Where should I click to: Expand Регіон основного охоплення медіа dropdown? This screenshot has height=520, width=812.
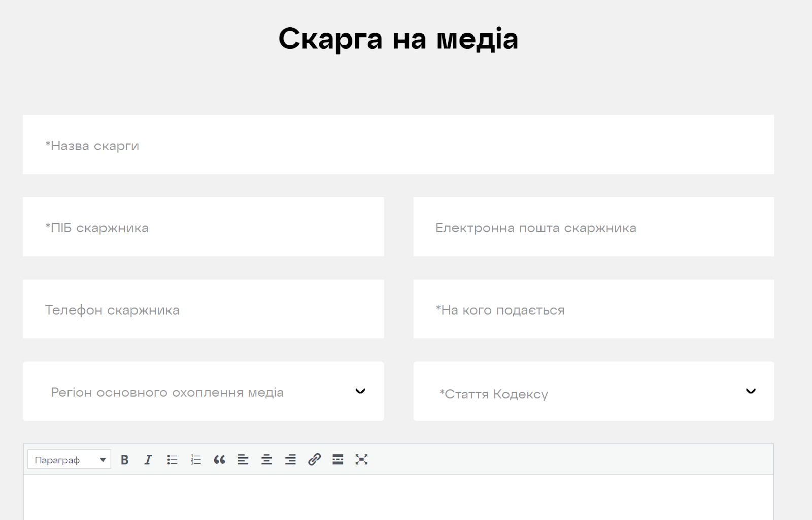coord(203,391)
